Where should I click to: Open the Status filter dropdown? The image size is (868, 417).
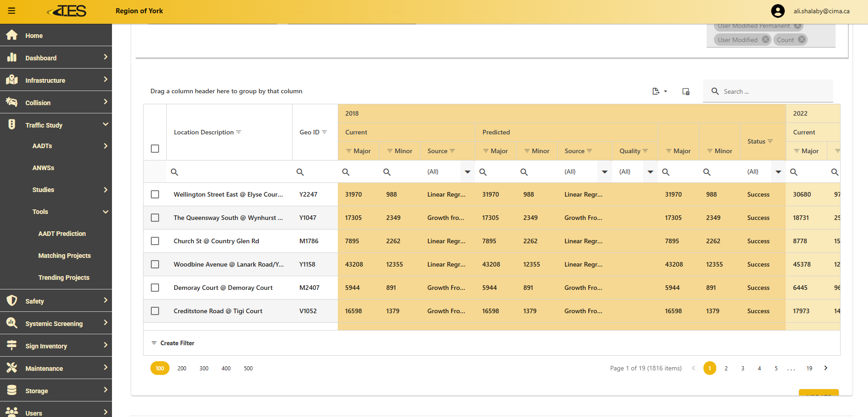[x=778, y=172]
